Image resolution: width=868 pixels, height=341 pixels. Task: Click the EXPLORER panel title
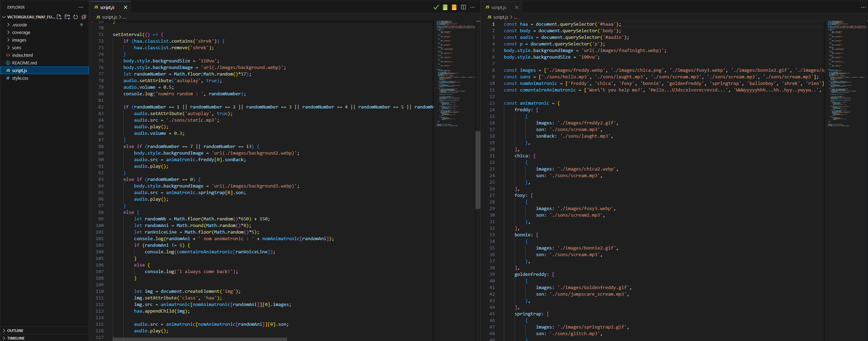click(16, 7)
